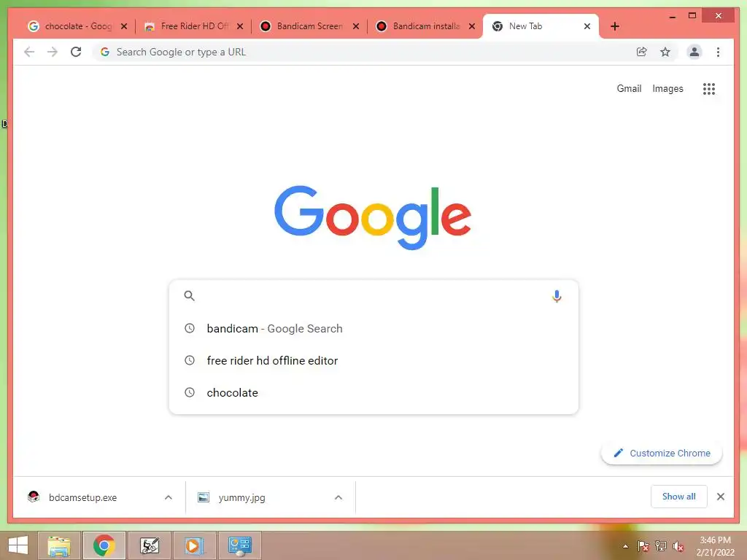Click Show all downloads
This screenshot has width=747, height=560.
[679, 497]
